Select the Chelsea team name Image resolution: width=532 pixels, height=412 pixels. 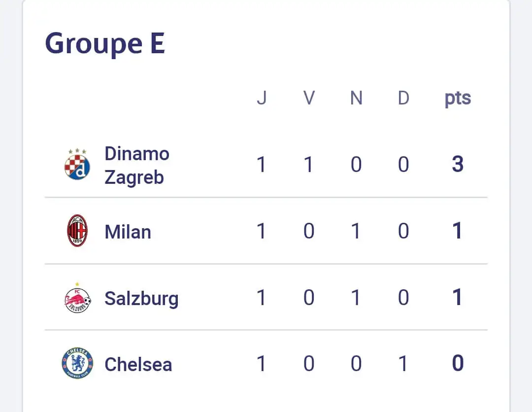coord(138,364)
